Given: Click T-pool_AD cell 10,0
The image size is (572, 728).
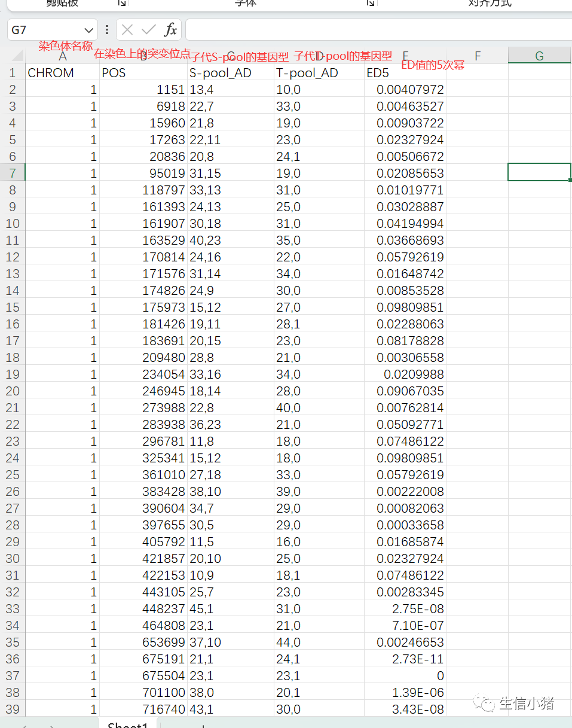Looking at the screenshot, I should (319, 90).
